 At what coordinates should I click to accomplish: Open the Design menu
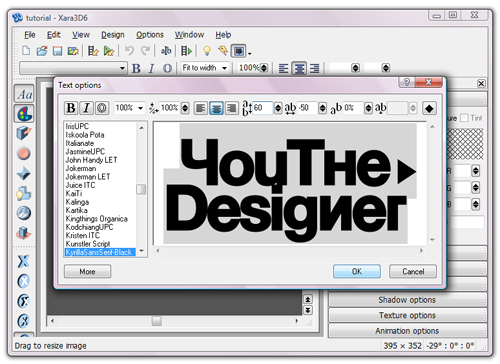pyautogui.click(x=113, y=35)
